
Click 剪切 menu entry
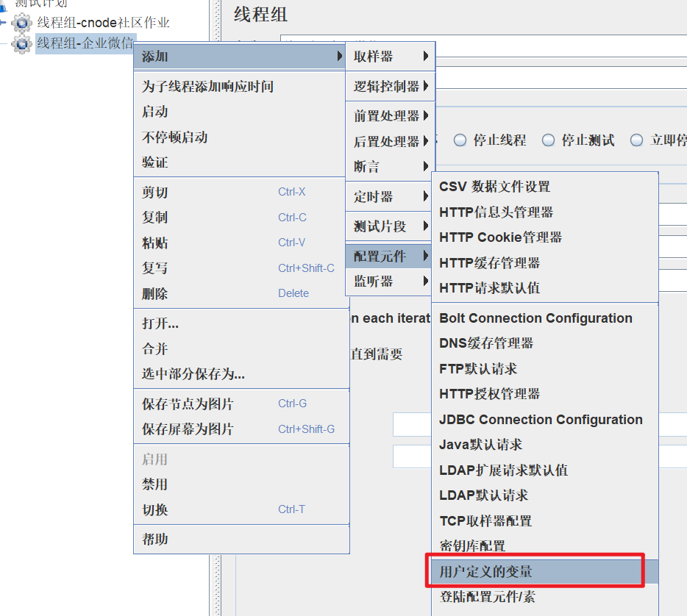coord(239,192)
